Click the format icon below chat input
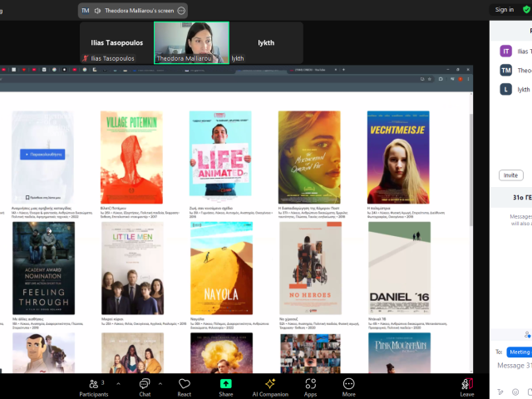 500,392
